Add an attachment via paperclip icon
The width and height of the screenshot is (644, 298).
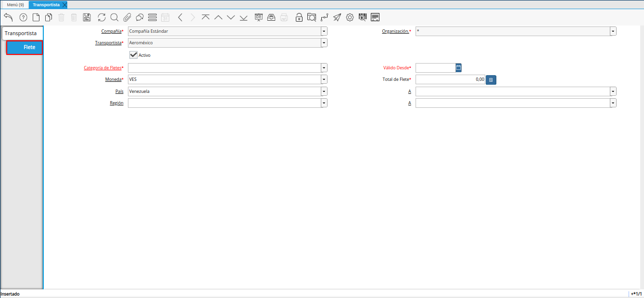(127, 17)
